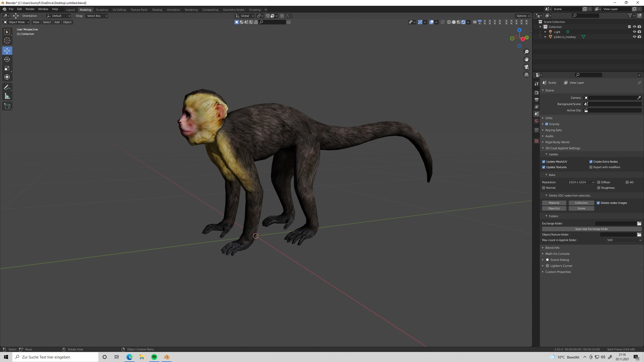
Task: Hide the p3dm.ru_monkey object in outliner
Action: click(634, 37)
